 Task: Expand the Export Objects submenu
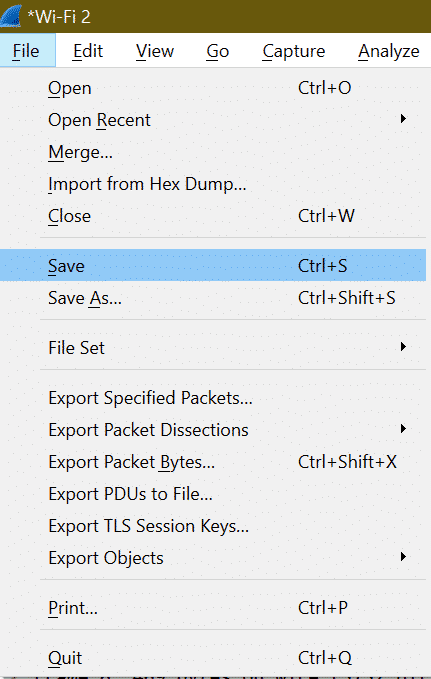(213, 558)
